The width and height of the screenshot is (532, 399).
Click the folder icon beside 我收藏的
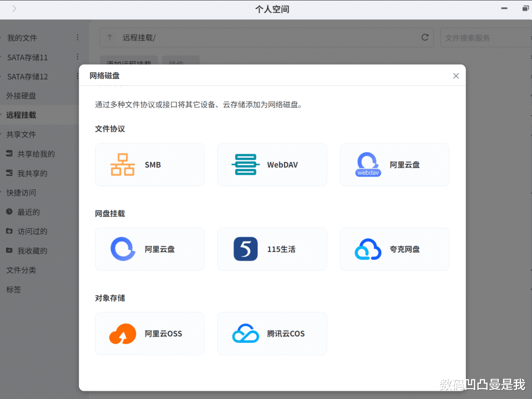(x=9, y=250)
